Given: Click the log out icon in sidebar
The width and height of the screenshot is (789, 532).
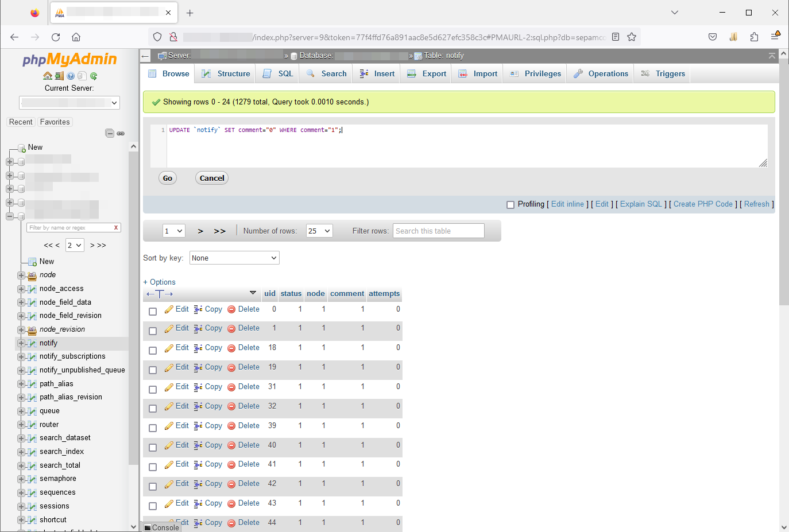Looking at the screenshot, I should pyautogui.click(x=59, y=76).
